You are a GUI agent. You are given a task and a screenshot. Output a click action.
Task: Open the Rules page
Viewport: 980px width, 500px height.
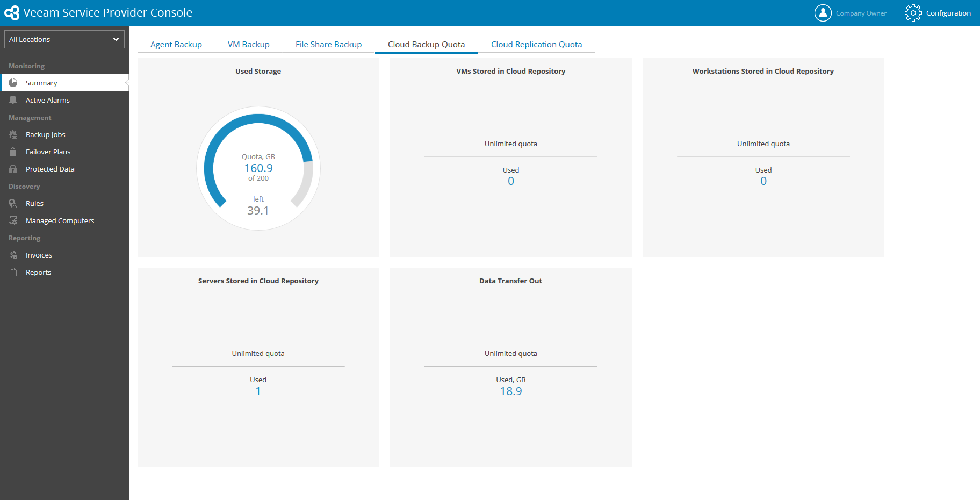(x=64, y=203)
